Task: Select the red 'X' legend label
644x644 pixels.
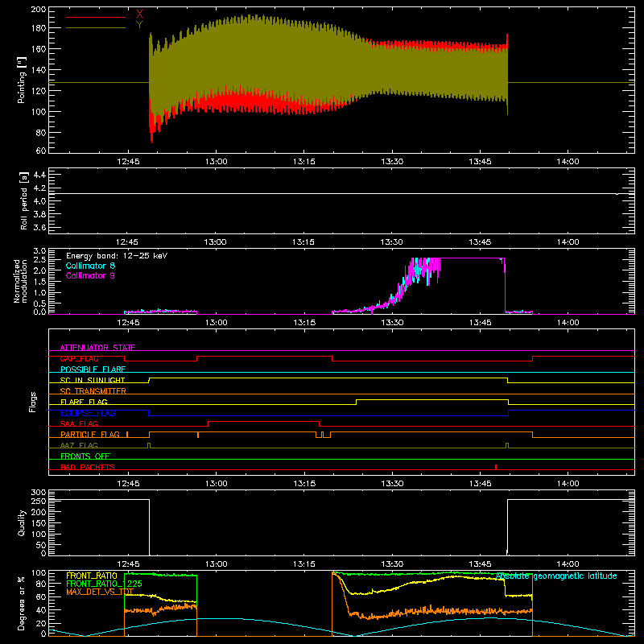Action: (x=139, y=14)
